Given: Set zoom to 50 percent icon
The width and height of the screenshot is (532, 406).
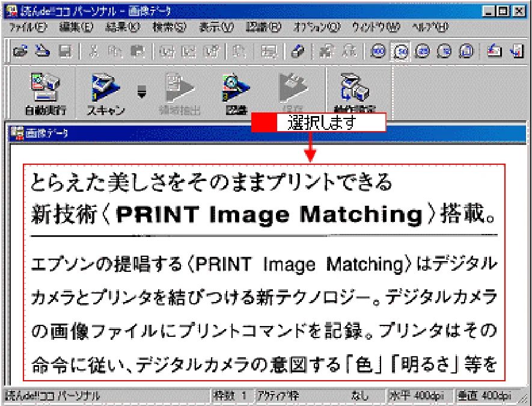Looking at the screenshot, I should click(400, 51).
